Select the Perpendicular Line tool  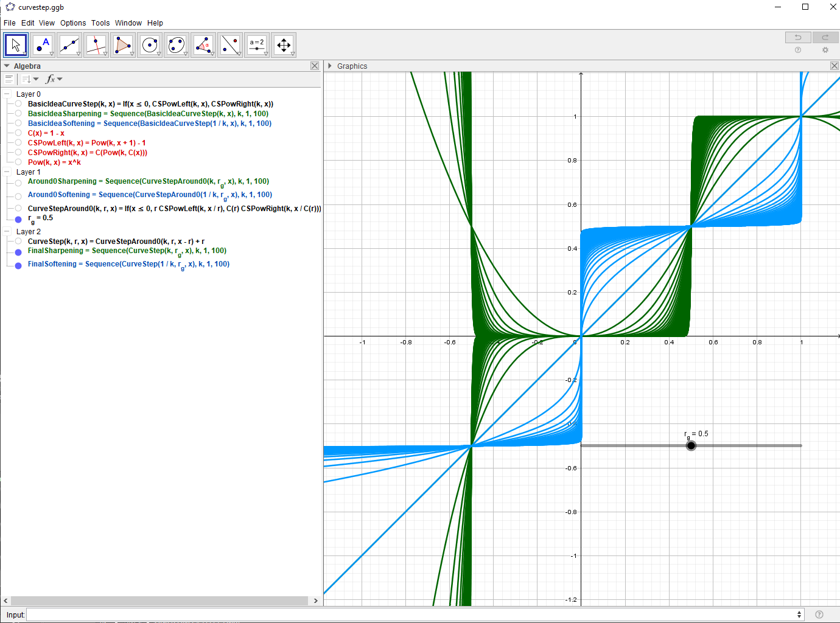[96, 45]
